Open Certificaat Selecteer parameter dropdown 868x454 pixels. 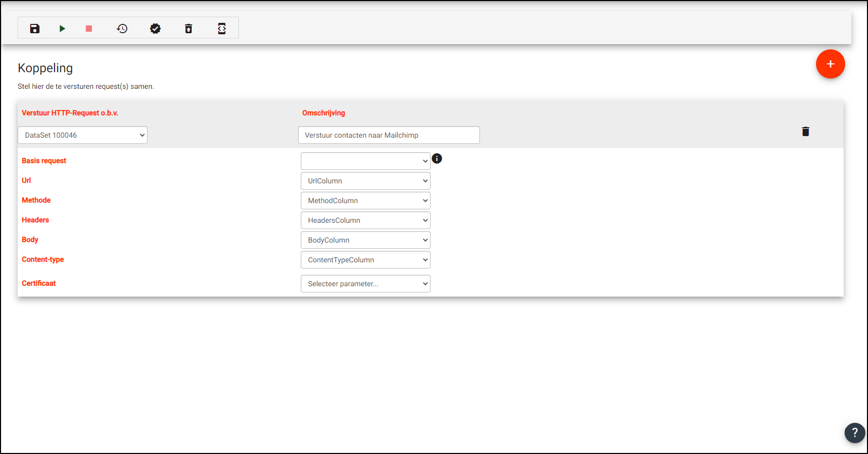pos(365,284)
